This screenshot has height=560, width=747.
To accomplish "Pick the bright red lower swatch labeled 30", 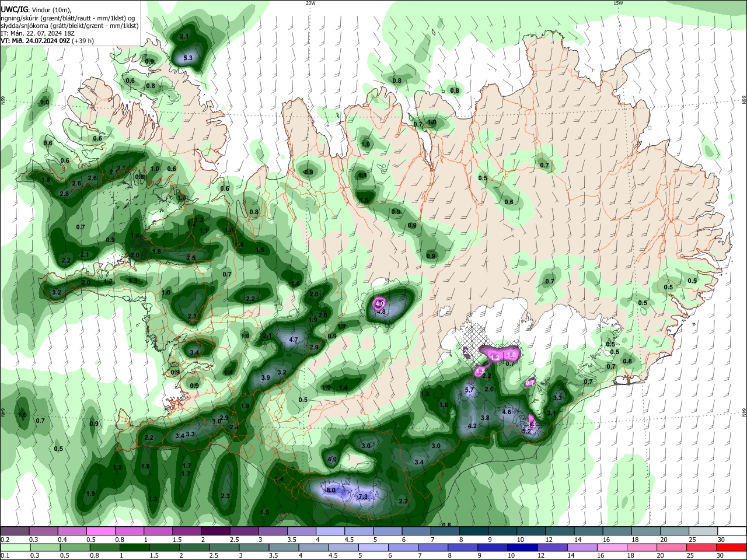I will coord(732,547).
